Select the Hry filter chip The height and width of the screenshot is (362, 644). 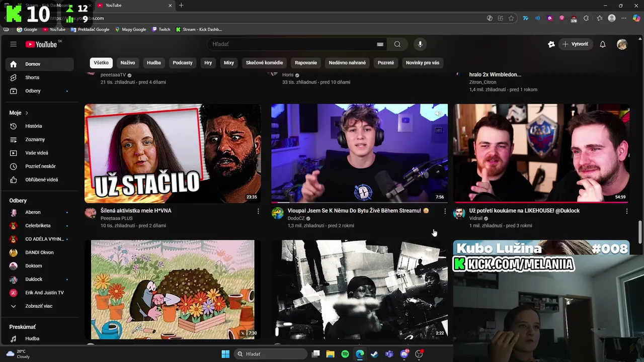pyautogui.click(x=208, y=63)
